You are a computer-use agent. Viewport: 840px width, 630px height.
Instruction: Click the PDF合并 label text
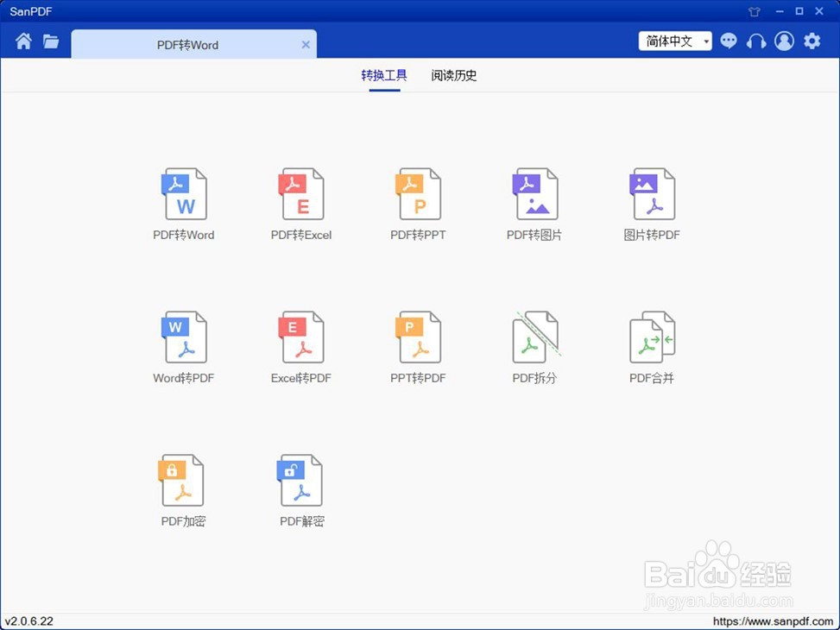coord(652,378)
